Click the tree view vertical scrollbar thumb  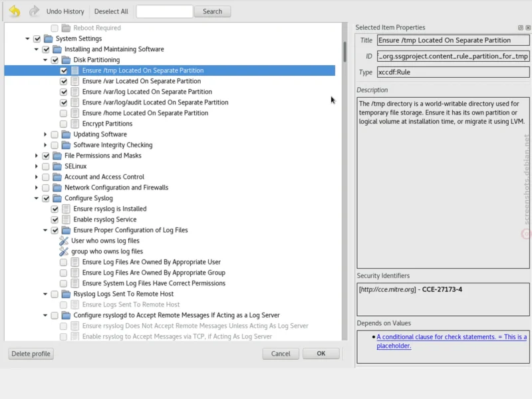point(344,52)
